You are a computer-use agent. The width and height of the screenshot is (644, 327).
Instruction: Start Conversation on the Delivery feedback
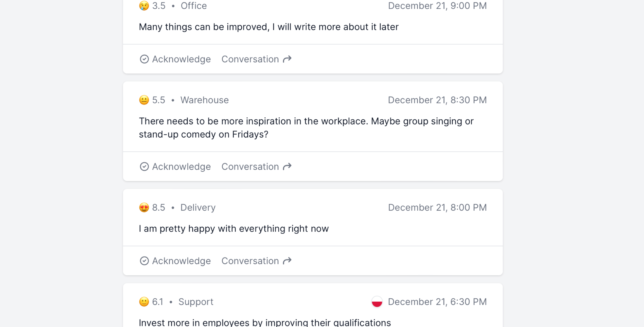pyautogui.click(x=250, y=261)
